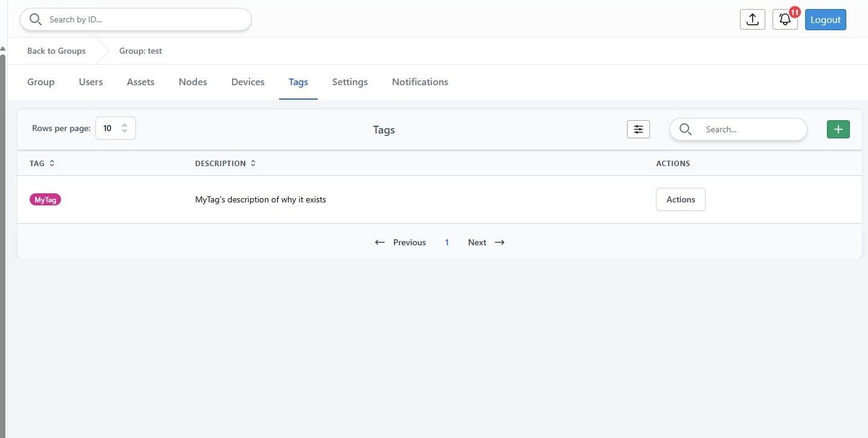This screenshot has height=438, width=868.
Task: Click the Tags table title
Action: coord(384,129)
